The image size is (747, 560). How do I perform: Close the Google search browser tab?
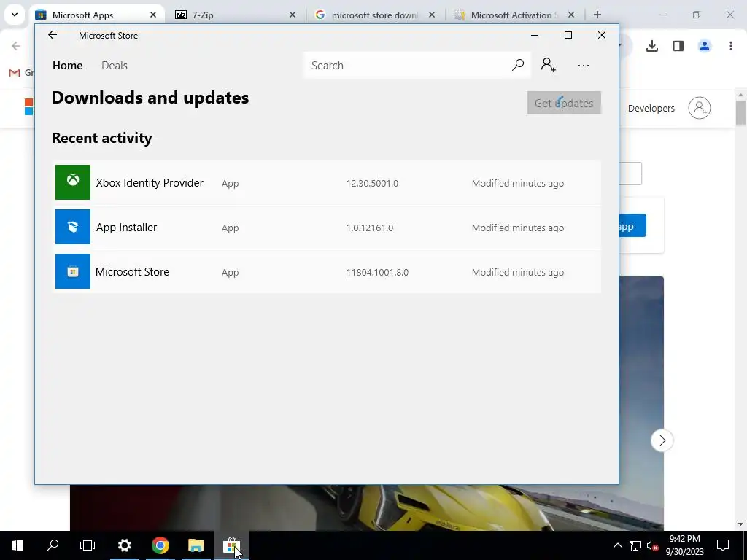(x=432, y=15)
